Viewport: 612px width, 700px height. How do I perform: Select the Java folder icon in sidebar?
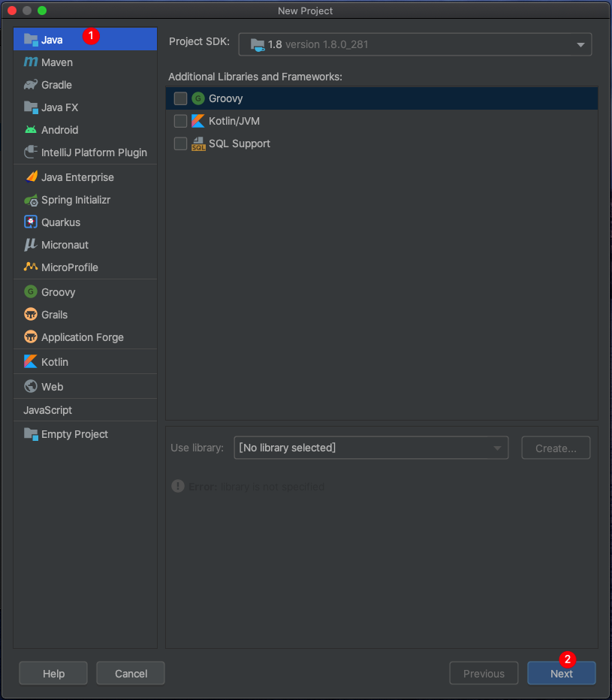(31, 40)
